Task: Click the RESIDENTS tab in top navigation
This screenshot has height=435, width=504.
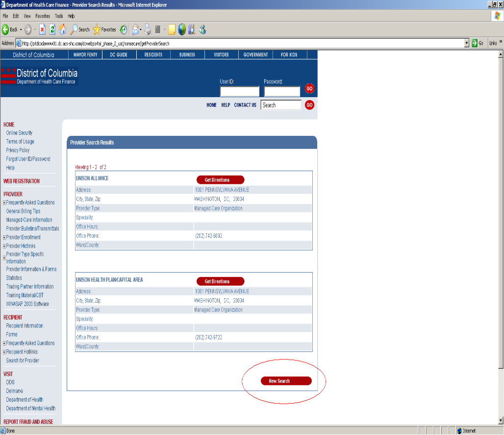Action: [153, 55]
